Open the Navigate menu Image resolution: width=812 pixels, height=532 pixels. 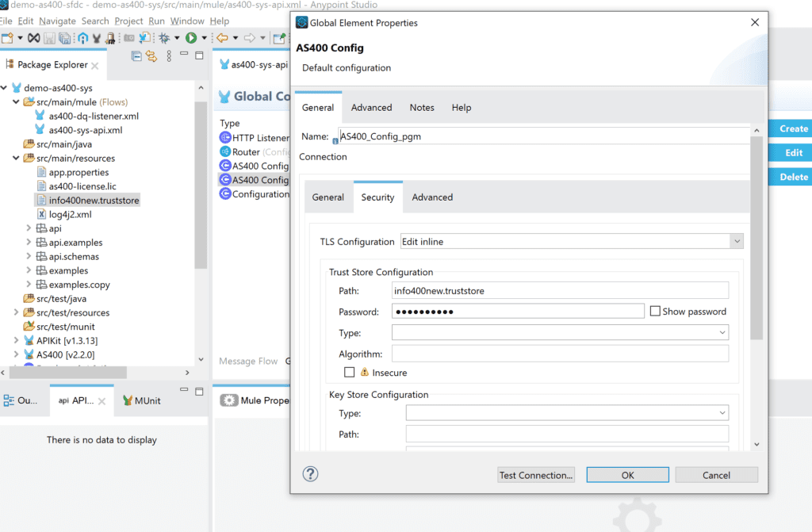[57, 21]
